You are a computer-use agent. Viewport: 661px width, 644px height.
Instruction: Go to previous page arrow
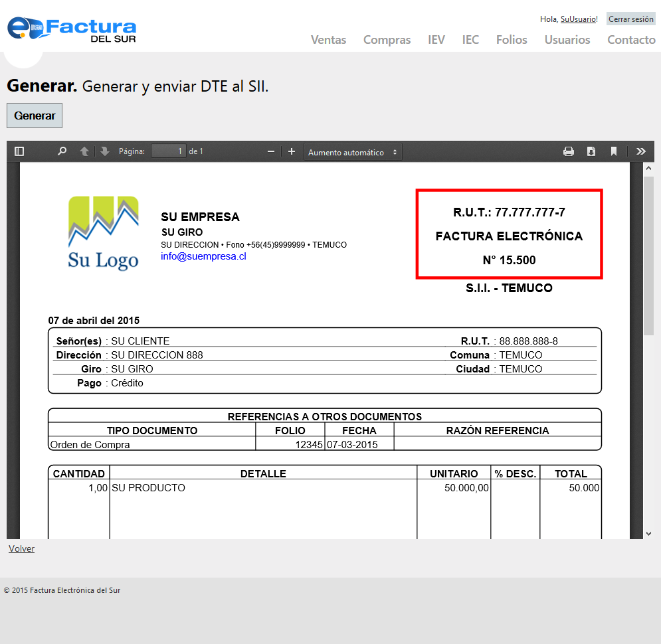click(x=84, y=151)
